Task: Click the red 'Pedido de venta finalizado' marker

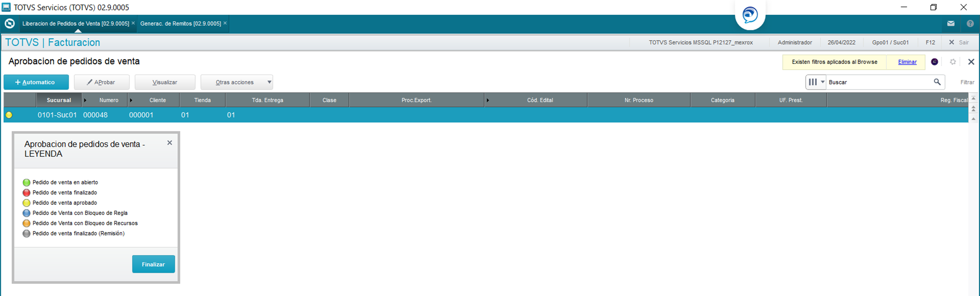Action: (x=26, y=193)
